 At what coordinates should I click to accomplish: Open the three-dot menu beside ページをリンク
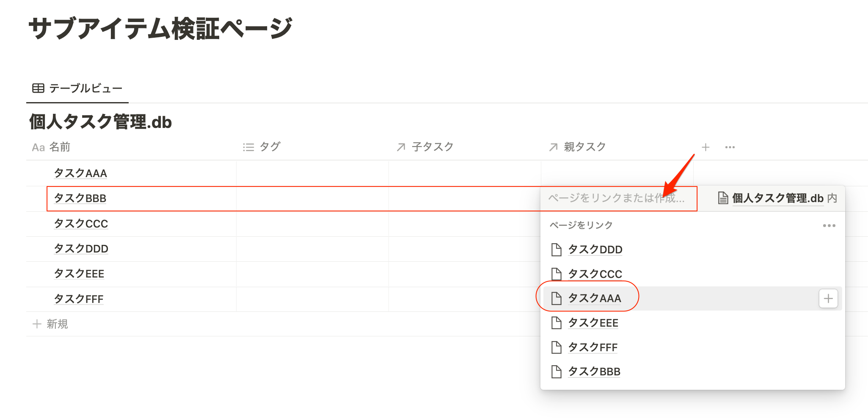tap(829, 225)
